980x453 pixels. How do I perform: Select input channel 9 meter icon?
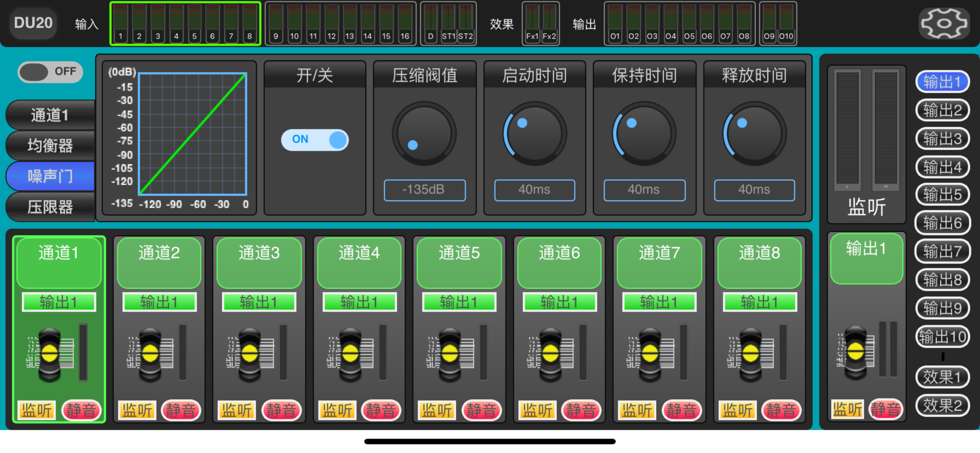276,24
